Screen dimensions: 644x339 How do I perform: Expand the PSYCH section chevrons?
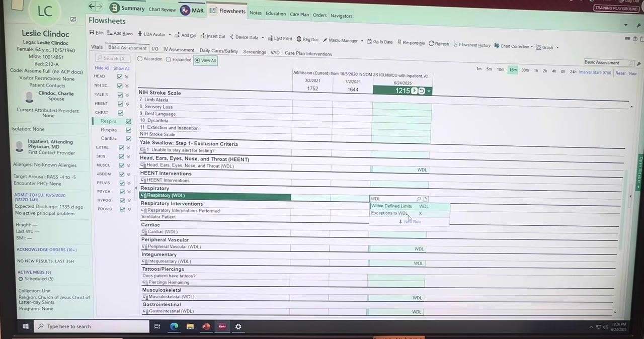tap(128, 192)
